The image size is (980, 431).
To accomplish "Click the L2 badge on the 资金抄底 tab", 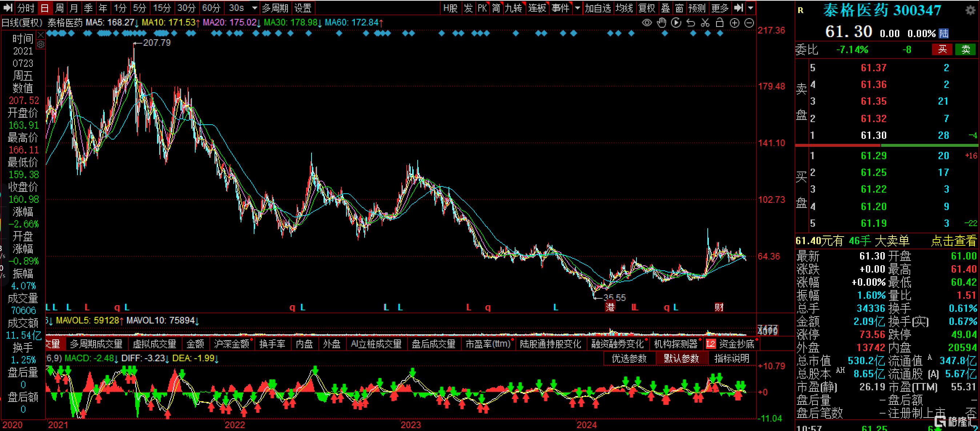I will pos(710,344).
